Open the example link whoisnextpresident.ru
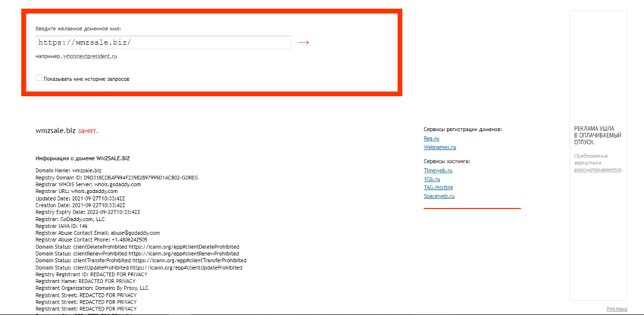The image size is (644, 315). (x=90, y=56)
